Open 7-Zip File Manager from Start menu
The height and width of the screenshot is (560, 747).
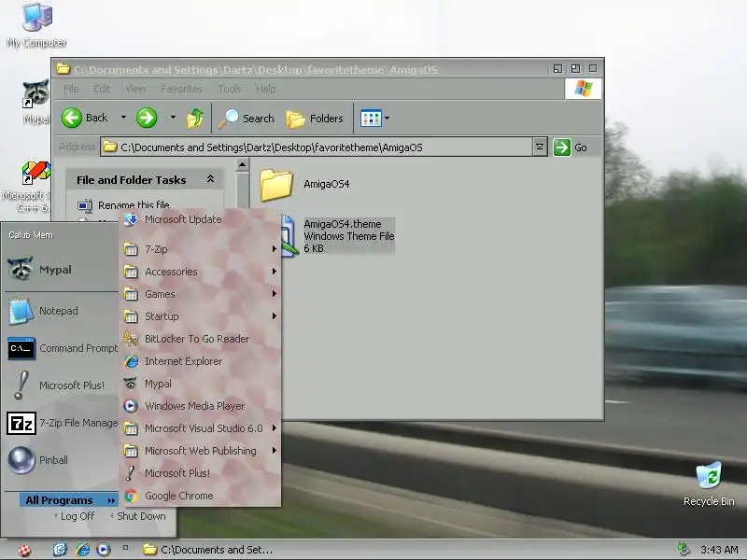click(61, 423)
